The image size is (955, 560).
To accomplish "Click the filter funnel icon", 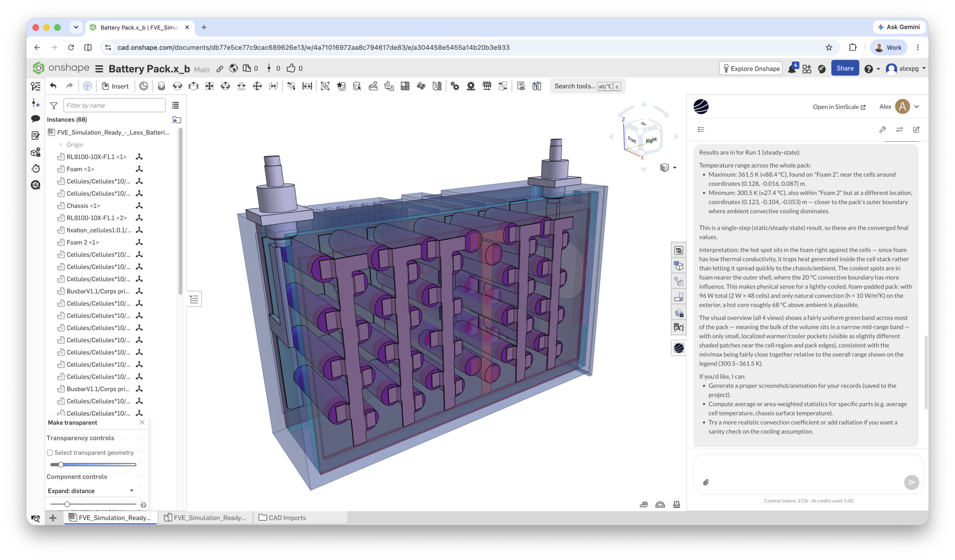I will pyautogui.click(x=54, y=106).
